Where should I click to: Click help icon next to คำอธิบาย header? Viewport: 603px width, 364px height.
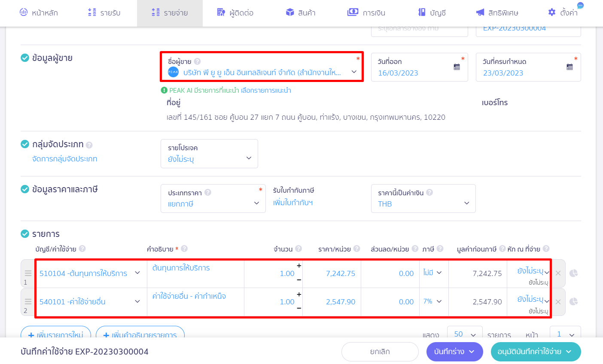coord(184,249)
